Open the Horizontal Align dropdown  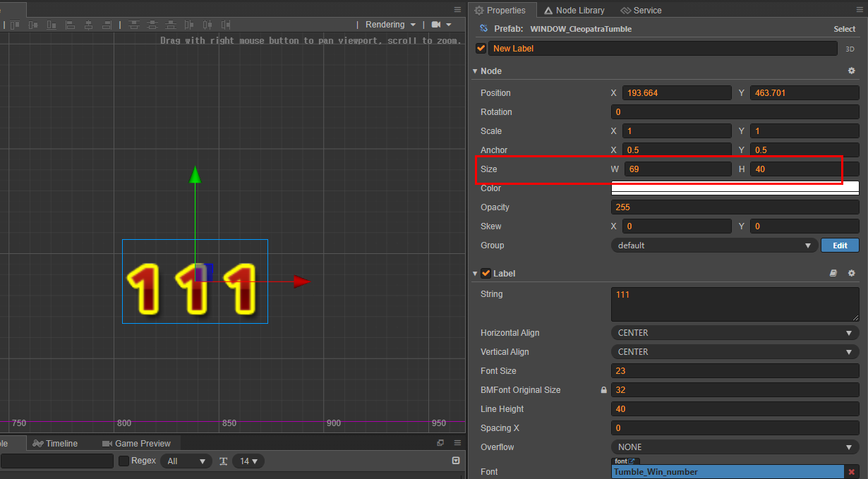tap(735, 333)
